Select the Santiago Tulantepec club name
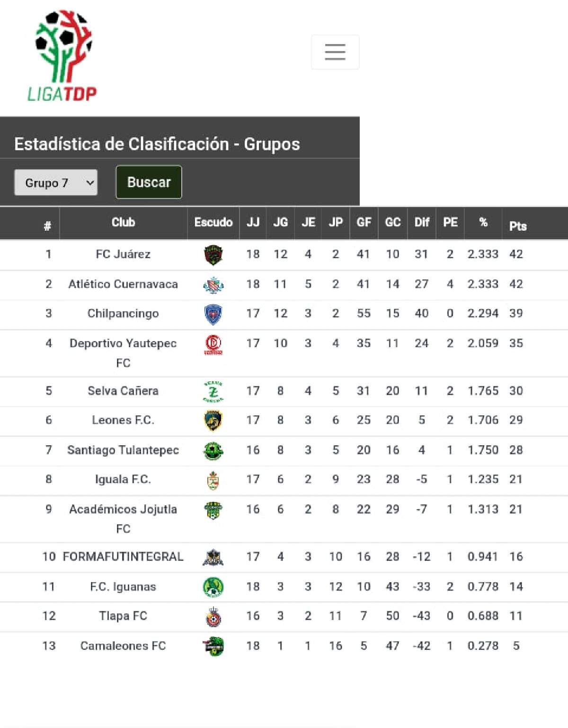Screen dimensions: 568x728 pos(123,450)
